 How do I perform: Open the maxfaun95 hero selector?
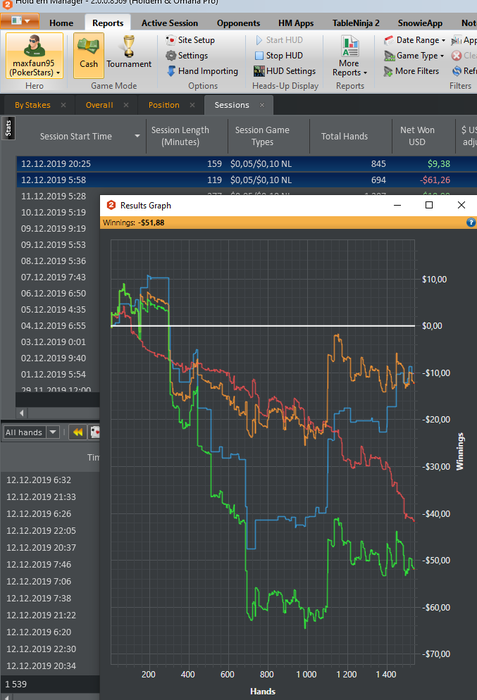coord(34,56)
